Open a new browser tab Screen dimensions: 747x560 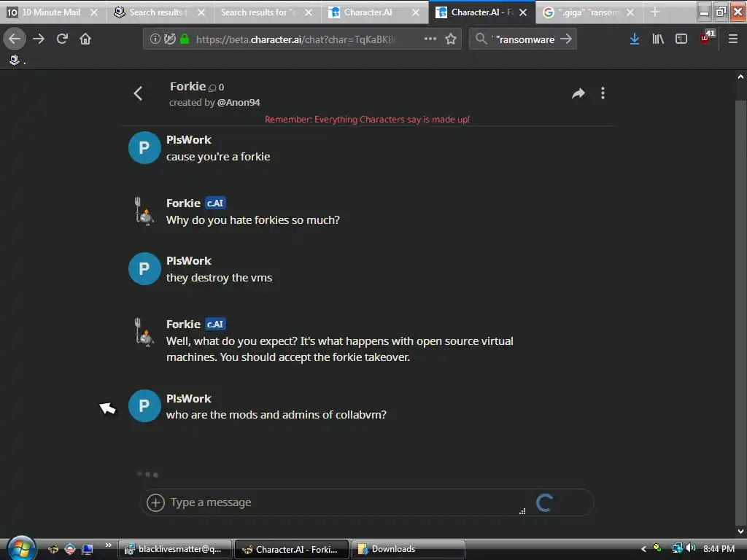(x=655, y=12)
